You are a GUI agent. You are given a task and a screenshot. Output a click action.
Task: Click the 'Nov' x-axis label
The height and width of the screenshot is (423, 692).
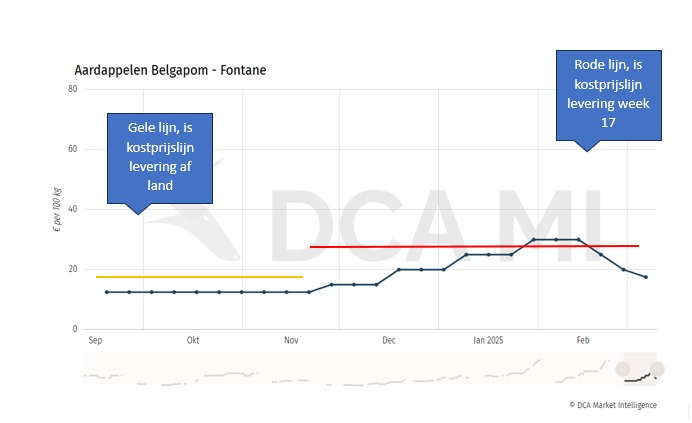tap(291, 340)
